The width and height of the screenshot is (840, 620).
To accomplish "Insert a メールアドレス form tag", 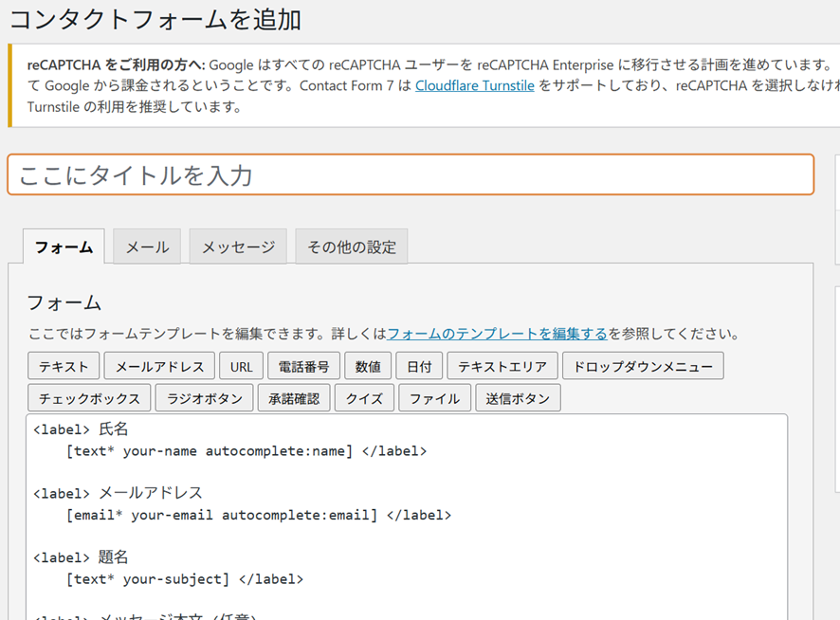I will point(159,366).
